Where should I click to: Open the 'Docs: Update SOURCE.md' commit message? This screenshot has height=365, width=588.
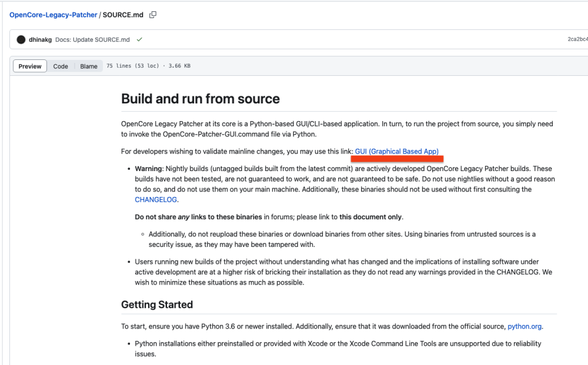click(x=92, y=39)
